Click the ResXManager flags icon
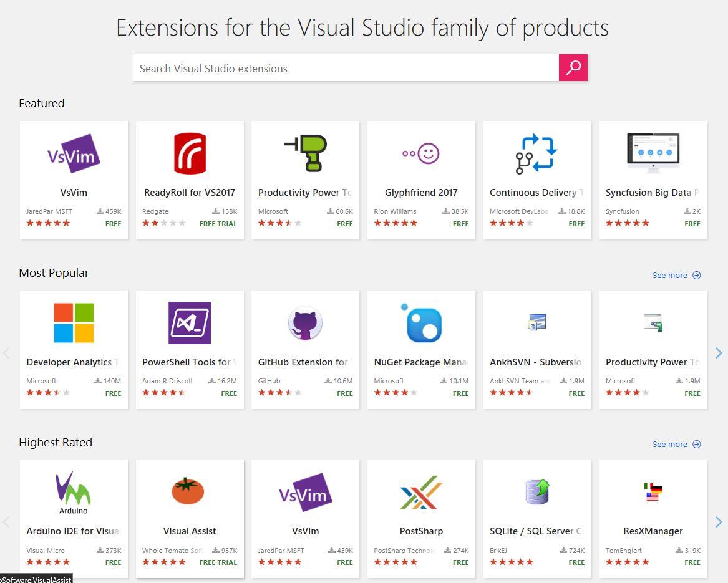728x583 pixels. (653, 491)
